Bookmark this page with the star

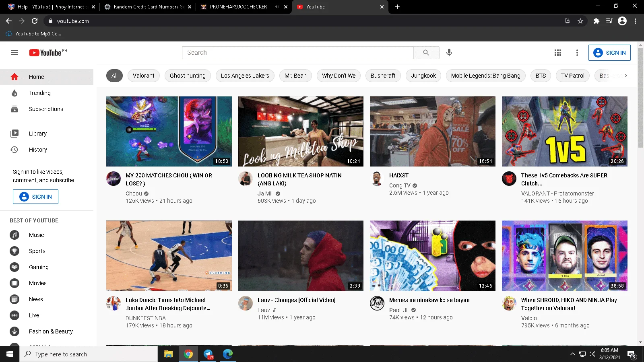(580, 21)
